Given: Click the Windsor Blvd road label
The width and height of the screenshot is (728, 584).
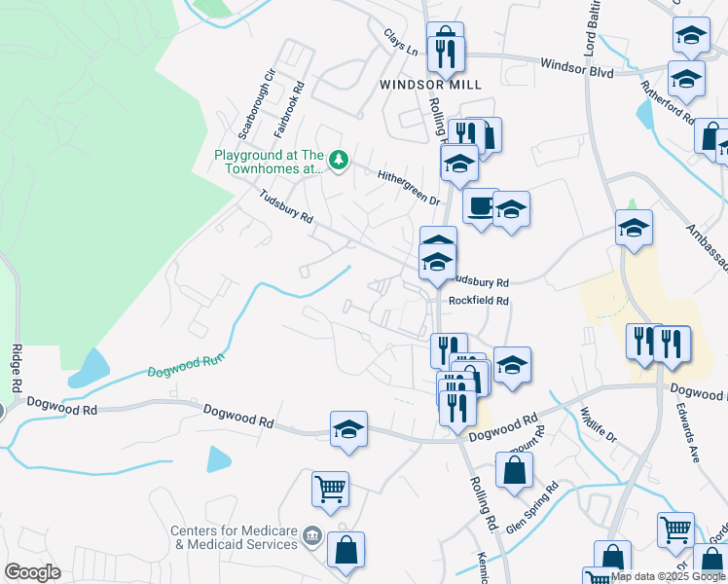Looking at the screenshot, I should pos(577,68).
